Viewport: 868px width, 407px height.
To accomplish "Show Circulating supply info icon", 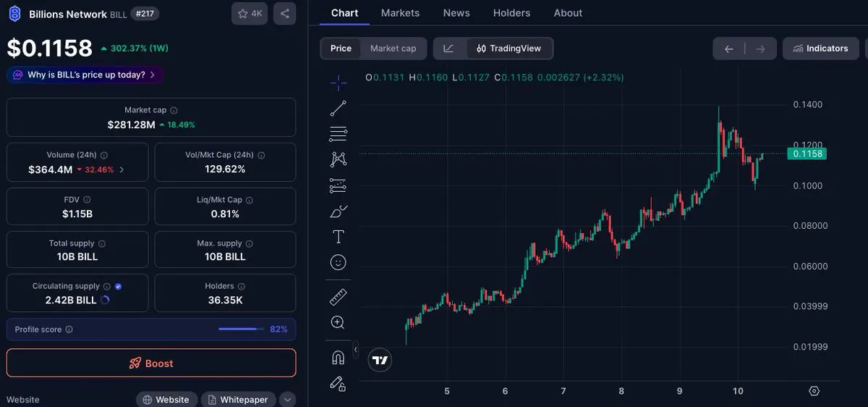I will tap(107, 286).
